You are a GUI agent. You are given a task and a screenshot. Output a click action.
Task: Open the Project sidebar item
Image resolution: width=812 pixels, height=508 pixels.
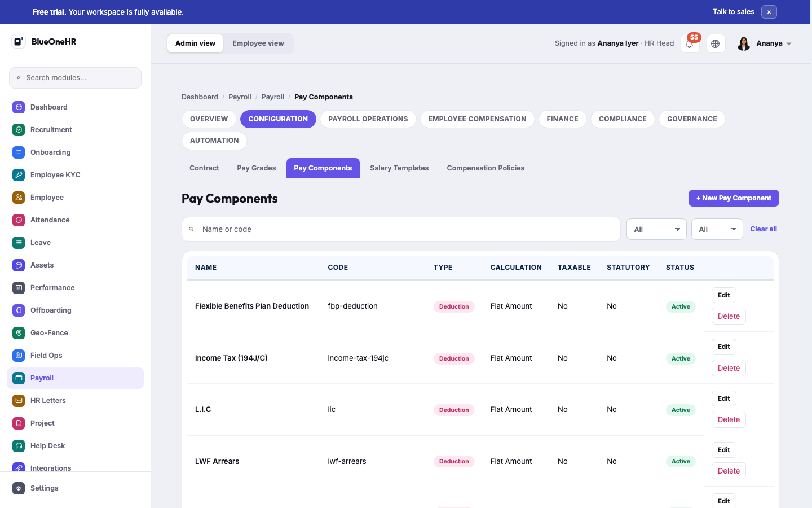[75, 423]
